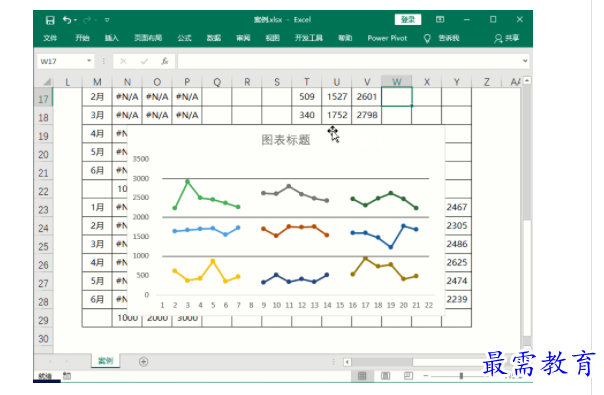The image size is (604, 395).
Task: Click cell containing 2798
Action: click(366, 115)
